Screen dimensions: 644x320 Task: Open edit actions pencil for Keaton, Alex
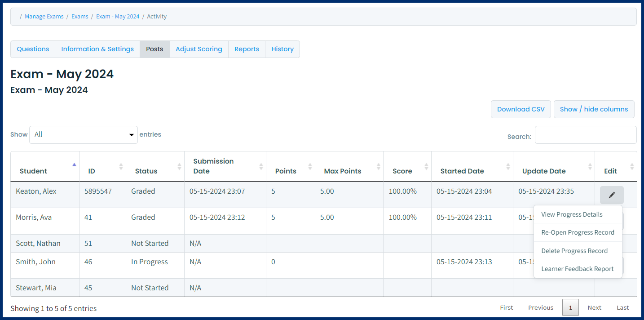[611, 195]
